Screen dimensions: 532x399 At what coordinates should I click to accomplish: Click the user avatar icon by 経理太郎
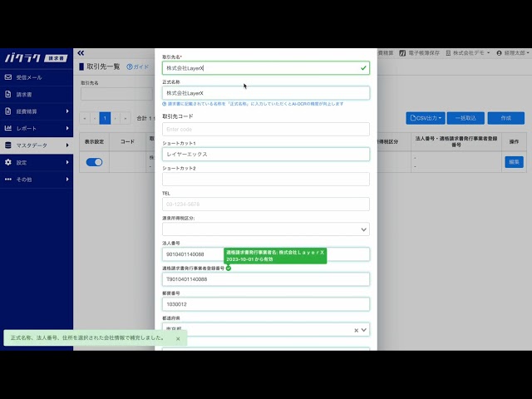(x=499, y=53)
